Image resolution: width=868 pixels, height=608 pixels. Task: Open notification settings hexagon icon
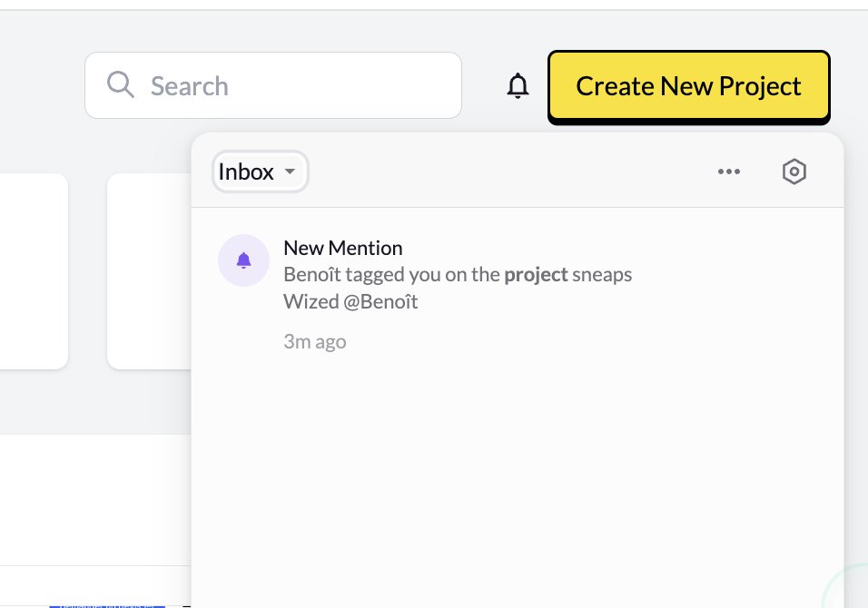point(794,172)
